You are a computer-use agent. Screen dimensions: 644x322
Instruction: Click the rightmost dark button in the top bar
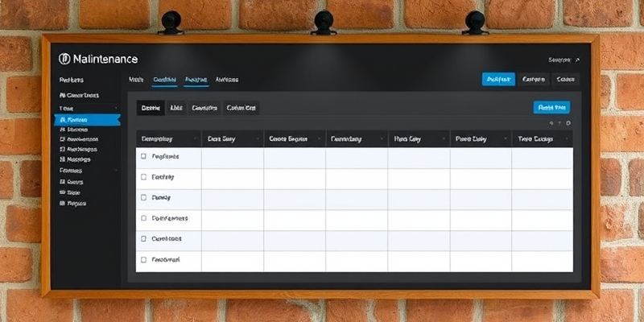[x=567, y=79]
